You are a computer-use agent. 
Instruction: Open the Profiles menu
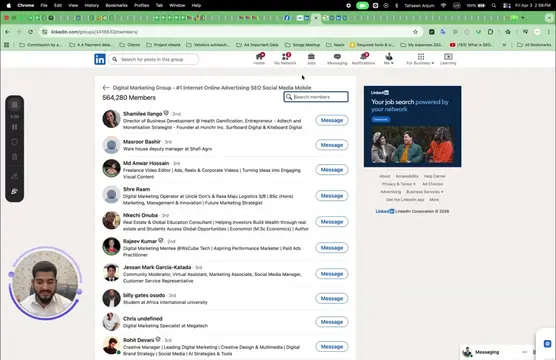[141, 5]
